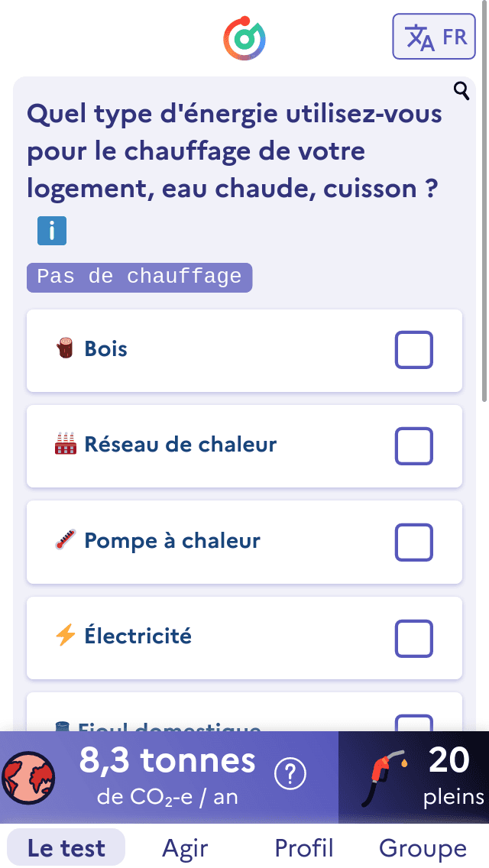This screenshot has height=868, width=489.
Task: Click the thermometer icon for Pompe à chaleur
Action: point(66,541)
